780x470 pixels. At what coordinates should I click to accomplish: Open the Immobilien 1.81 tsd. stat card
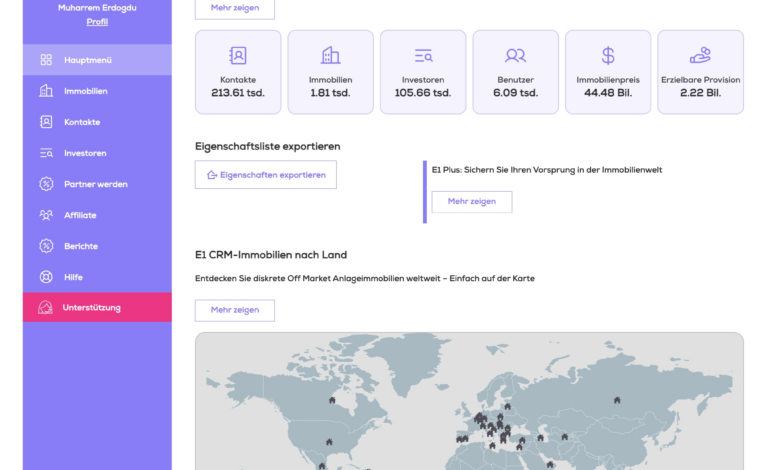pos(330,72)
